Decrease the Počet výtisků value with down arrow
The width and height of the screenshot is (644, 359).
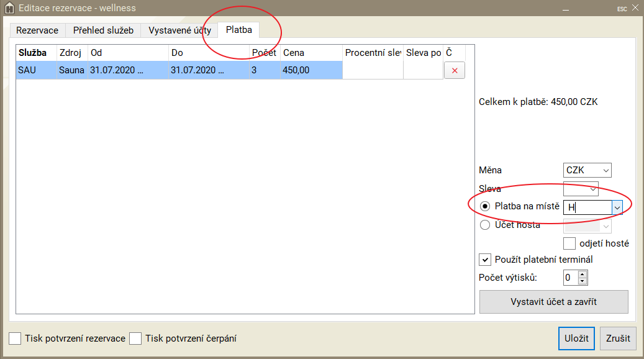[x=582, y=281]
